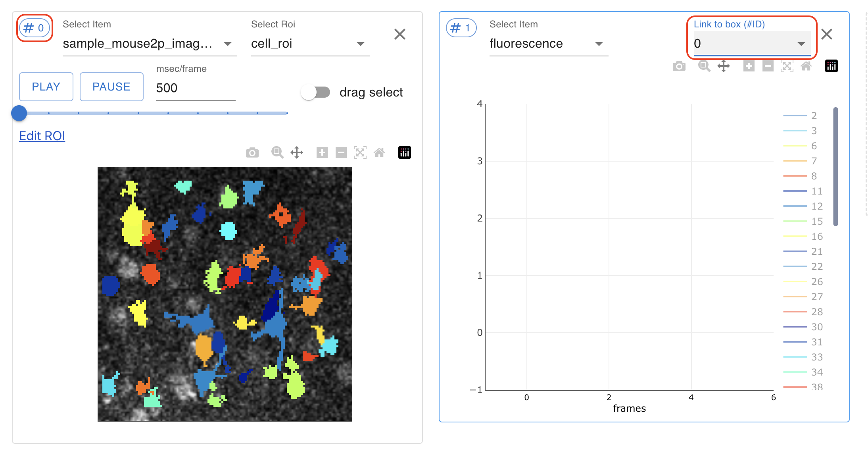Open the Select Roi cell_roi dropdown
The width and height of the screenshot is (868, 451).
coord(310,43)
